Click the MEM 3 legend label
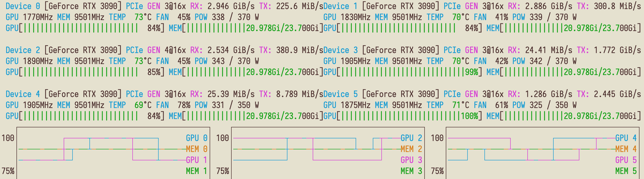This screenshot has height=179, width=644. pyautogui.click(x=411, y=171)
